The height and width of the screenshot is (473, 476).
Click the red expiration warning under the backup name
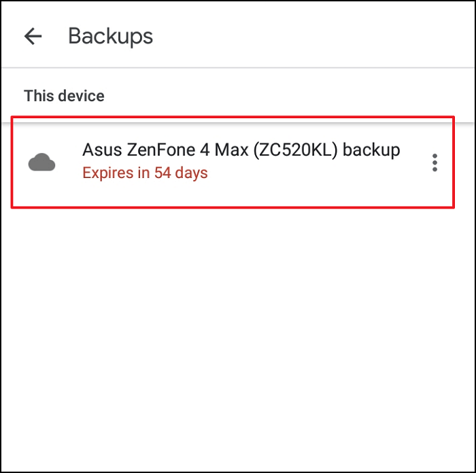145,173
